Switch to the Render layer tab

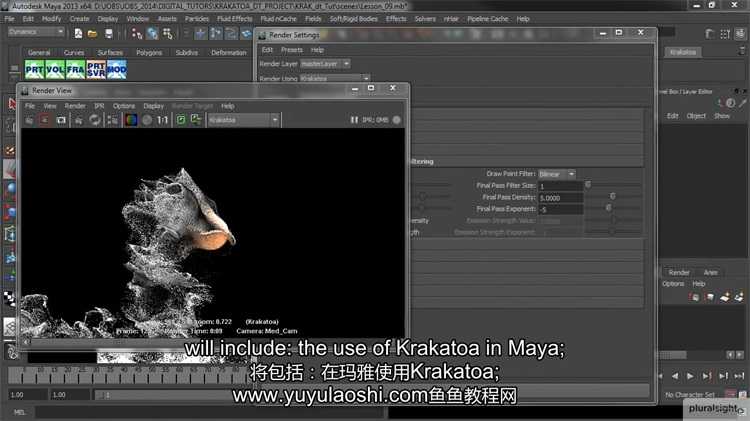click(679, 272)
